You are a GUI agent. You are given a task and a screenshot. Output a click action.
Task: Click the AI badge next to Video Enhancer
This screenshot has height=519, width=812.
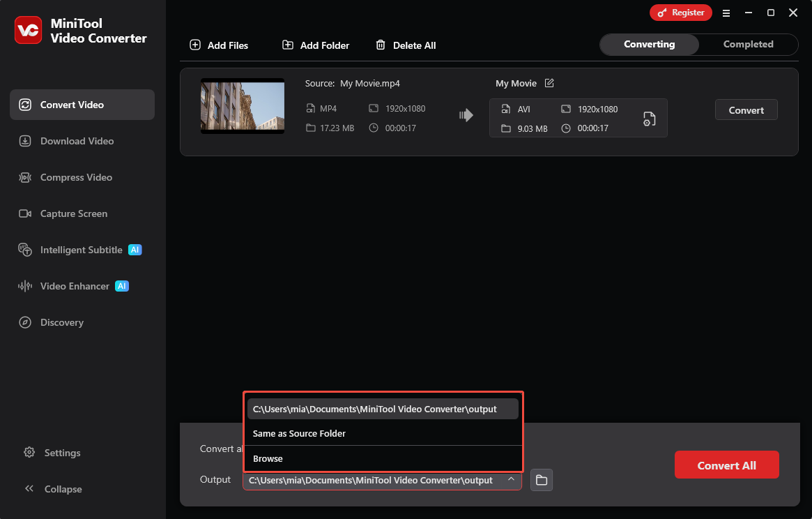coord(122,286)
